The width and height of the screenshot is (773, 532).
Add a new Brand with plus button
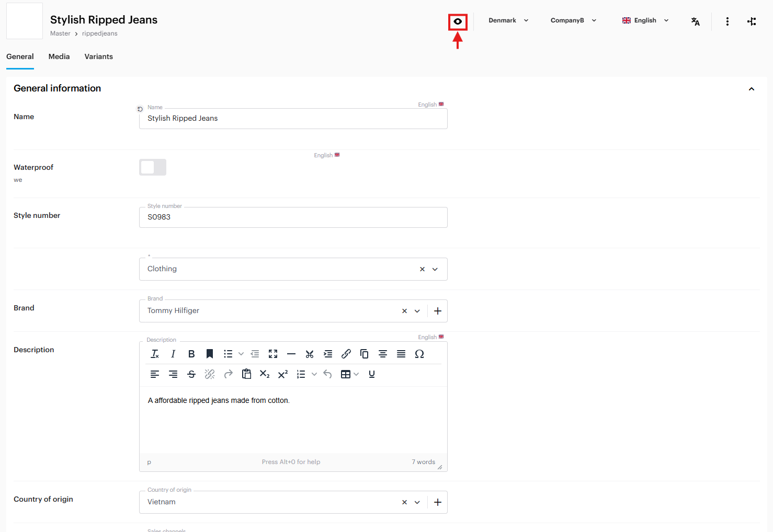pyautogui.click(x=438, y=311)
